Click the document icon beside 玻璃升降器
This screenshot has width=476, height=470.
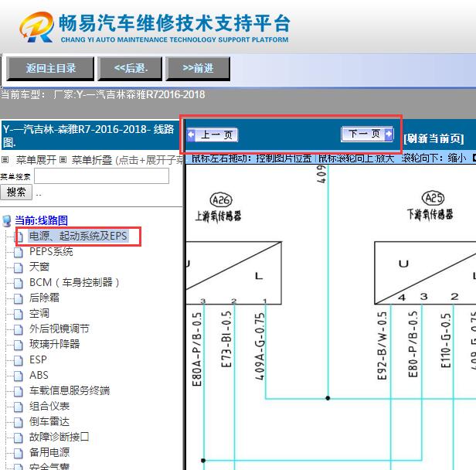19,346
